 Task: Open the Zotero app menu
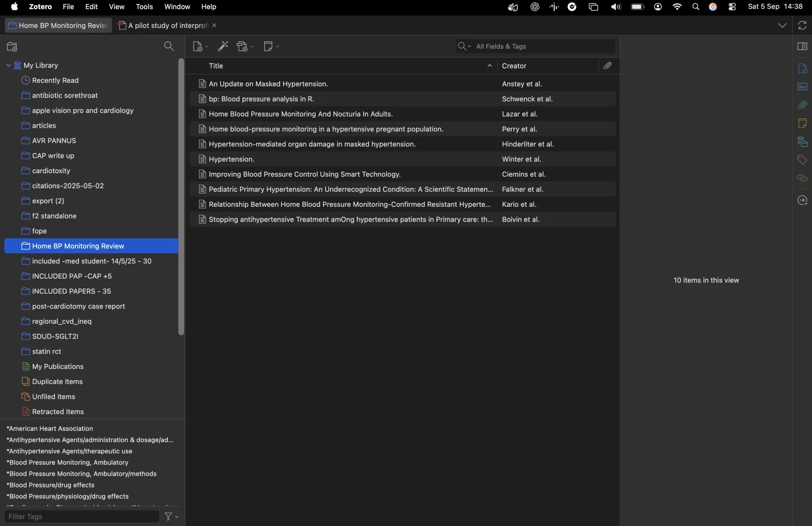[40, 7]
